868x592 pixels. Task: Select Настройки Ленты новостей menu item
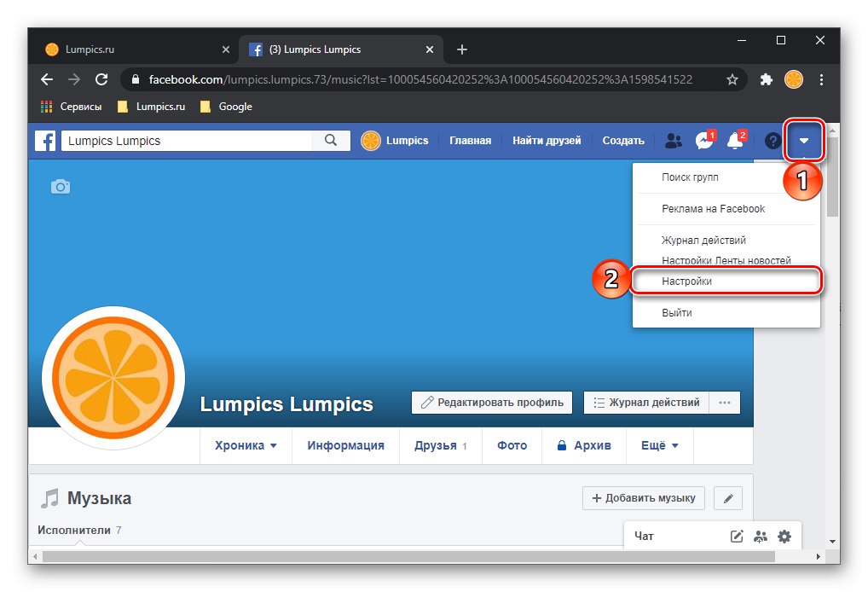click(x=726, y=259)
